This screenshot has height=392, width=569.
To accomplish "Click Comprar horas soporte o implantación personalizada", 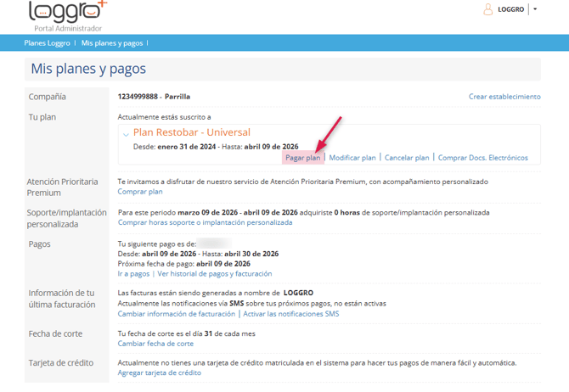I will coord(205,222).
